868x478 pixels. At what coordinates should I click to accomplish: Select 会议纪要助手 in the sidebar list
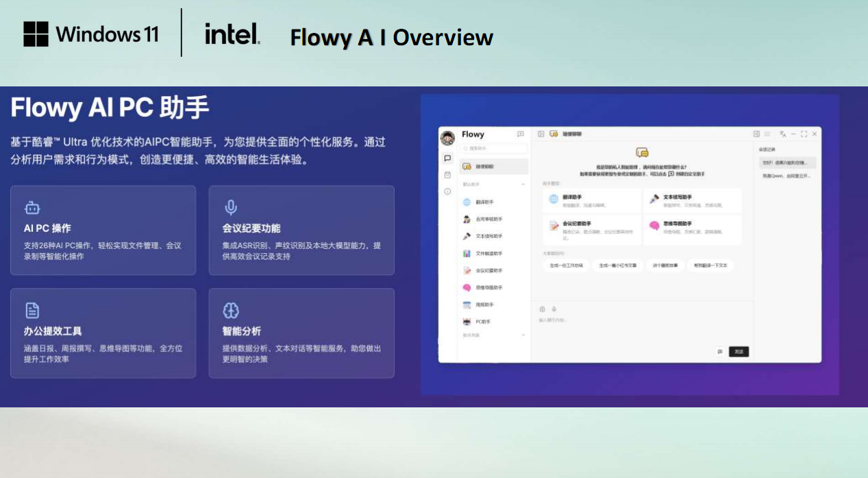494,270
